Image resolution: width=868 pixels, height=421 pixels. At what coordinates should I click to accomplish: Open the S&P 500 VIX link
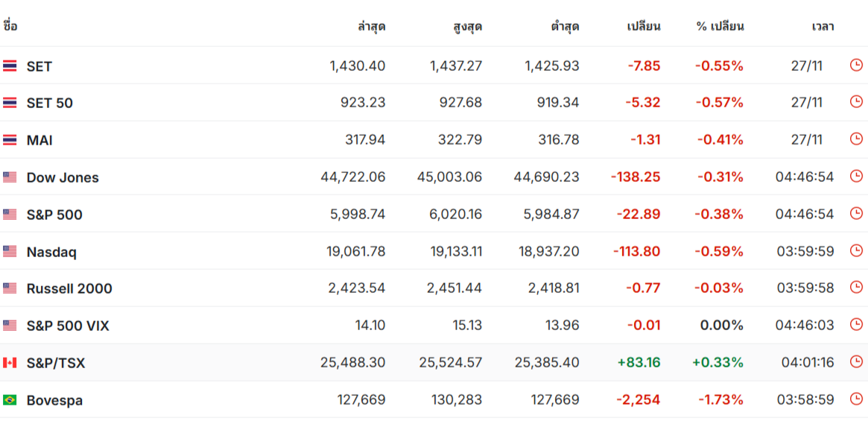tap(68, 326)
